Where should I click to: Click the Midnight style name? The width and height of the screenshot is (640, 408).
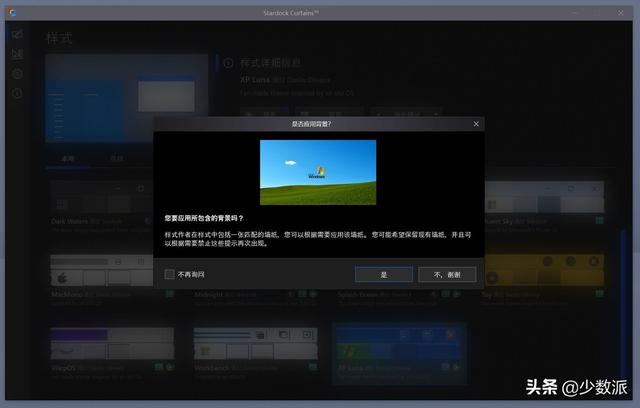click(x=208, y=295)
